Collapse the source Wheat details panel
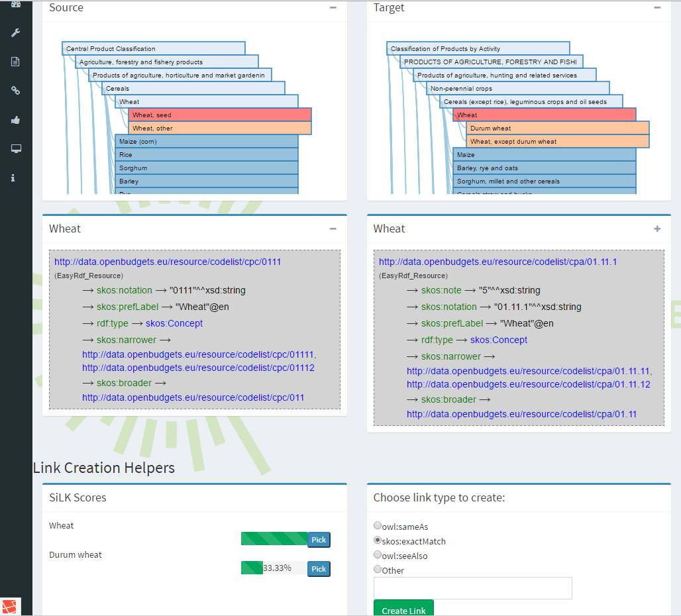This screenshot has width=681, height=616. coord(333,229)
